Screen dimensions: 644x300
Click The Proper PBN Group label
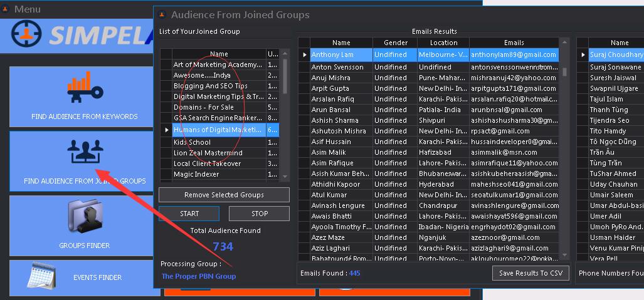coord(199,276)
